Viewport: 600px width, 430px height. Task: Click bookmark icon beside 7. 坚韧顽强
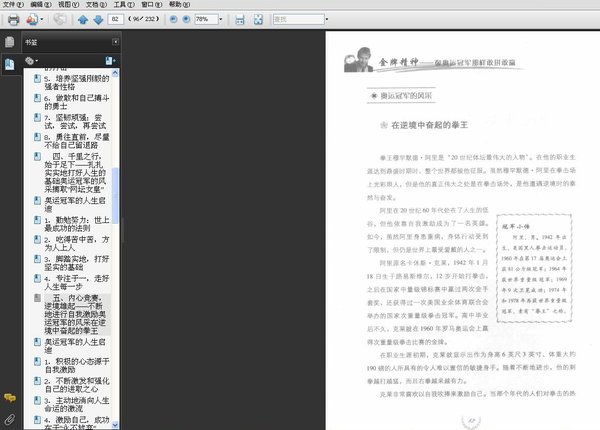point(37,117)
